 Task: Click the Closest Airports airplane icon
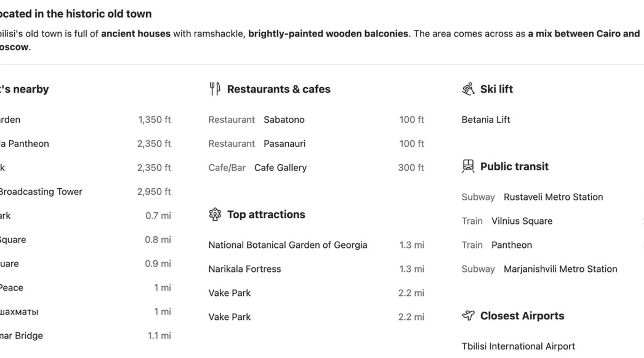[x=468, y=315]
